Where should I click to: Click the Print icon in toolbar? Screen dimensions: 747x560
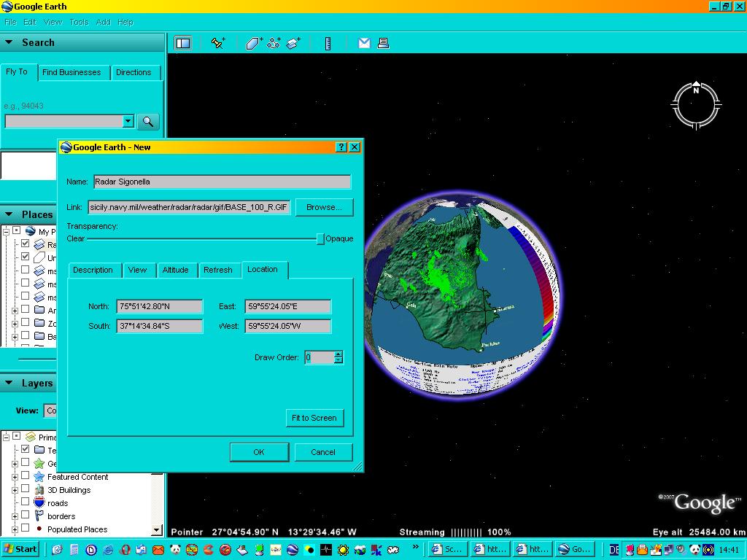click(383, 44)
